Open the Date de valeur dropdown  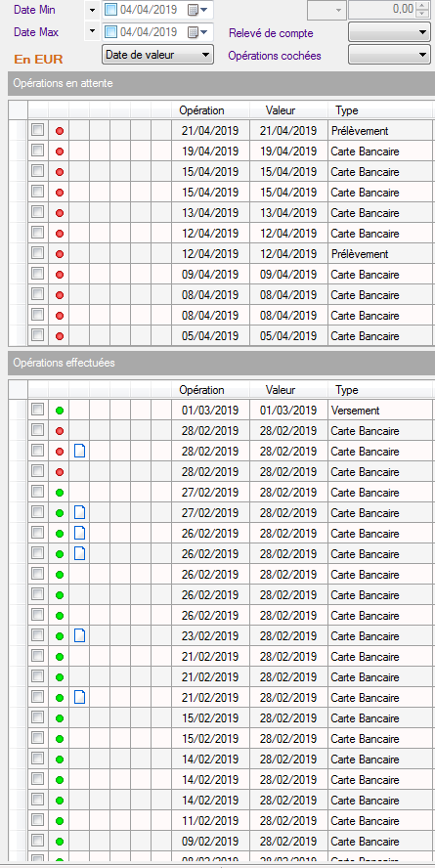pos(157,55)
